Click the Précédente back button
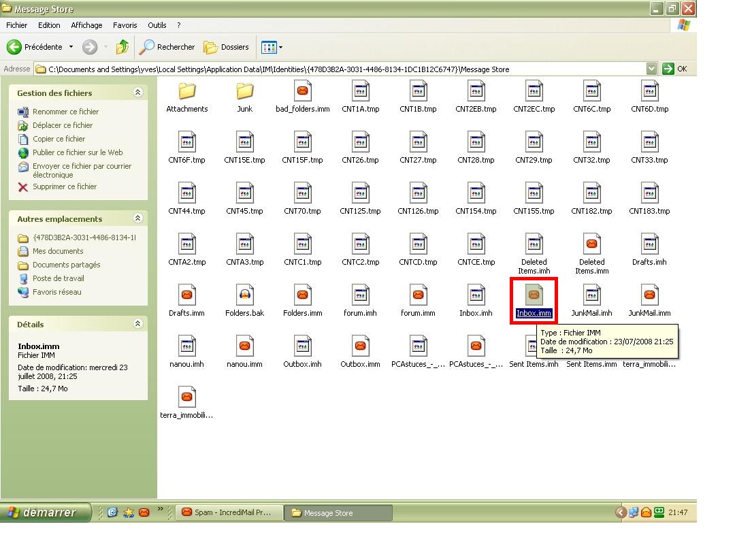This screenshot has height=560, width=735. click(34, 47)
